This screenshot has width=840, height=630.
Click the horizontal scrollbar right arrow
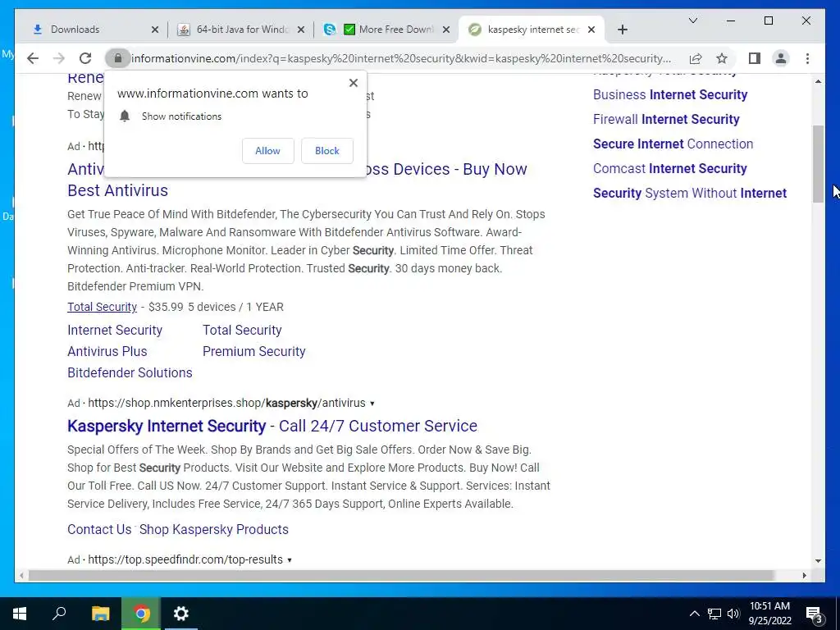pyautogui.click(x=804, y=575)
